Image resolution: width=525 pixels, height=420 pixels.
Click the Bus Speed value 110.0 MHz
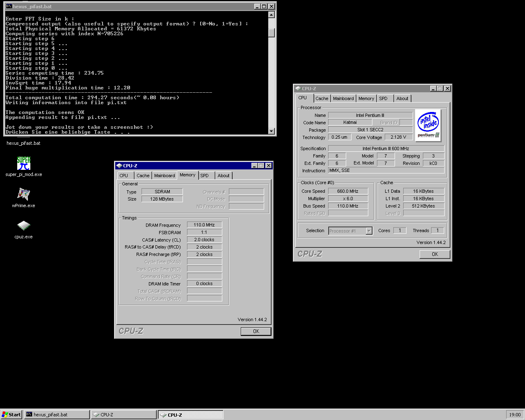pyautogui.click(x=348, y=206)
